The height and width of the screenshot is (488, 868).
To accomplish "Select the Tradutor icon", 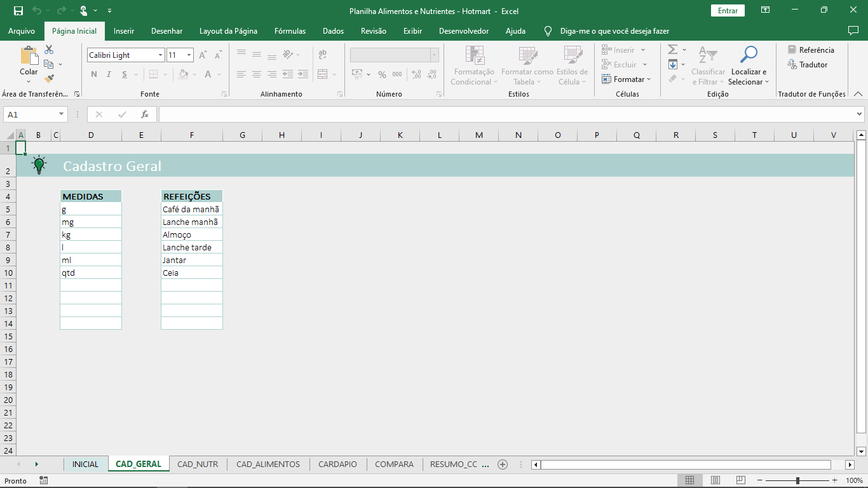I will click(792, 64).
